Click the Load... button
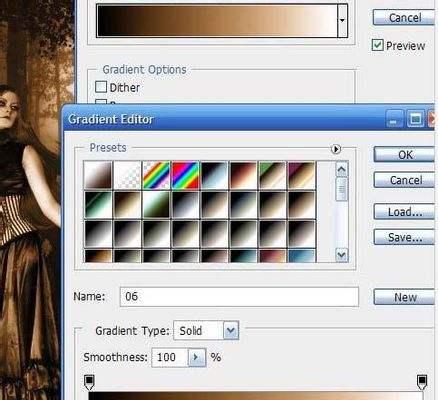The image size is (438, 400). (x=405, y=212)
